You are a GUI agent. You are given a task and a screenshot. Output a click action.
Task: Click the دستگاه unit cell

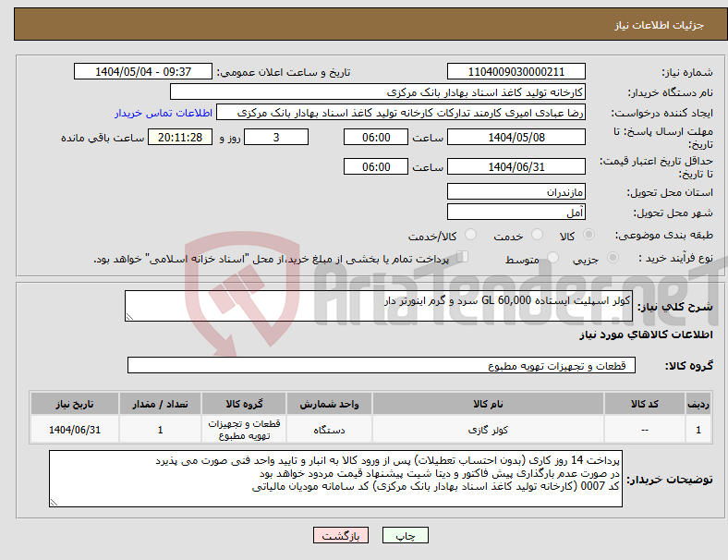(x=329, y=430)
